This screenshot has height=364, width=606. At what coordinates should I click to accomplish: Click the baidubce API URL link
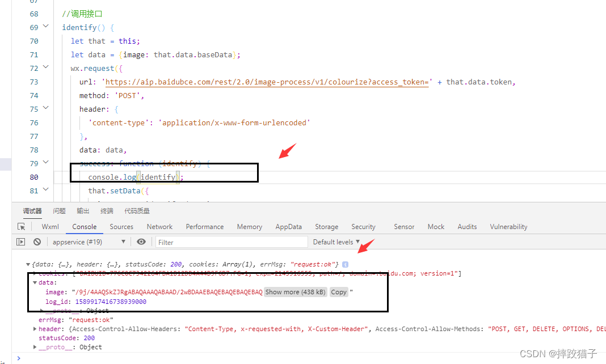267,82
